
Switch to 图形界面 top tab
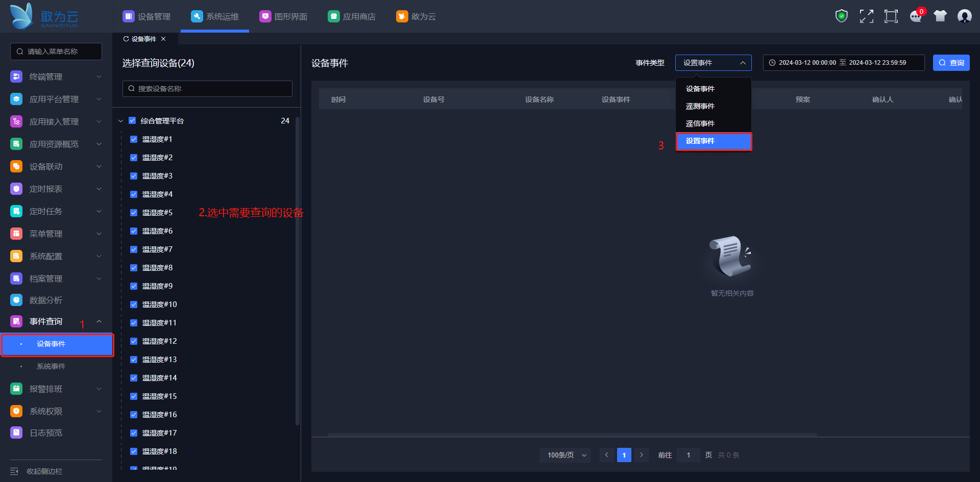point(283,16)
